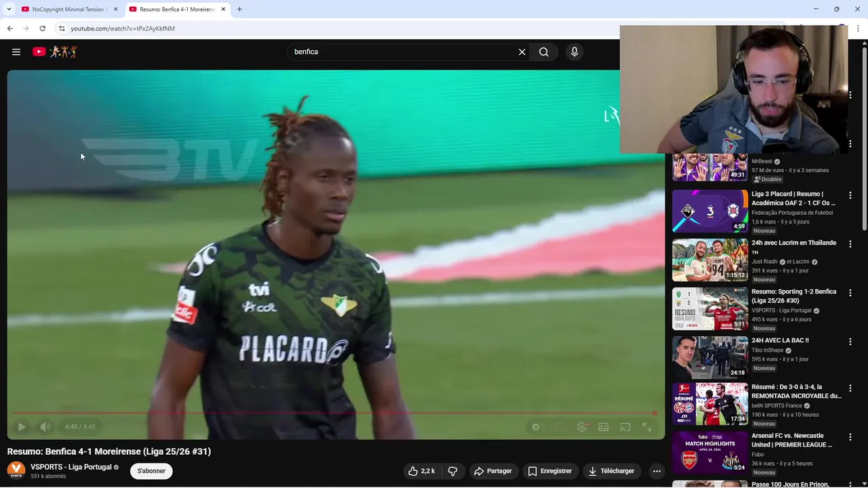
Task: Click the S'abonner button
Action: [151, 471]
